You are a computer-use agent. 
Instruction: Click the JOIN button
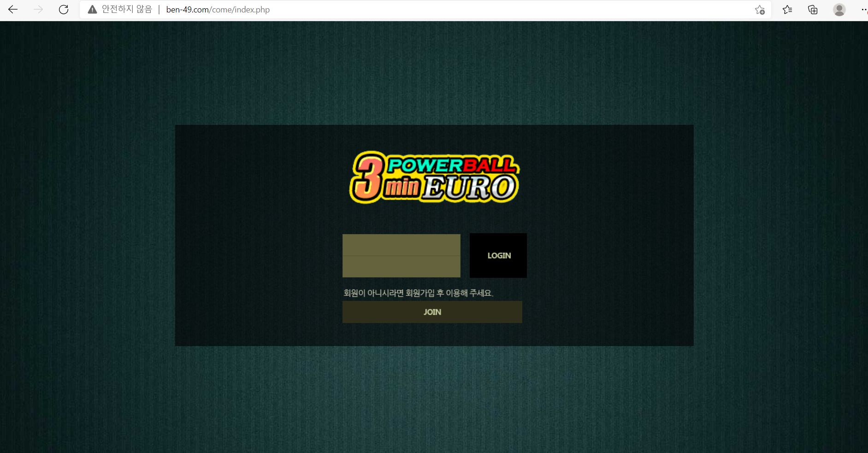(x=432, y=312)
